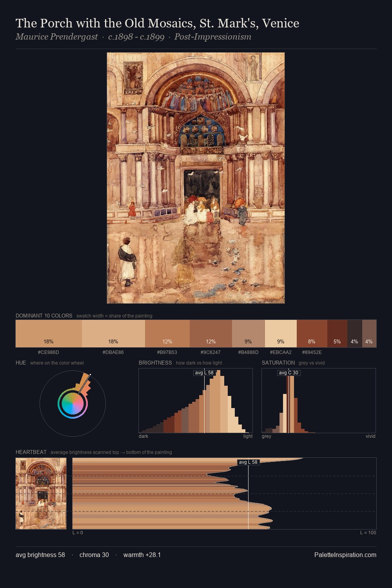Click the hex code #DBAE86 label
This screenshot has width=392, height=588.
click(x=113, y=352)
